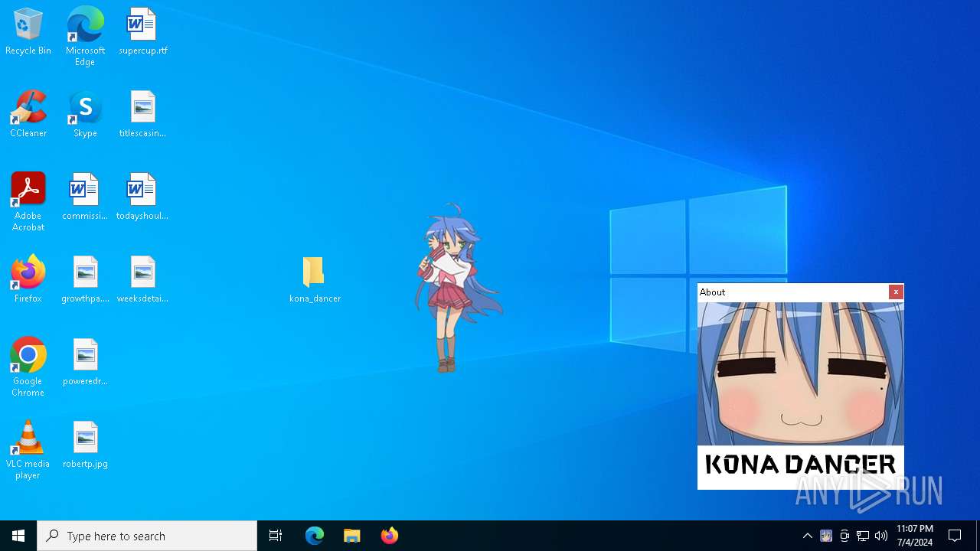Select the CCleaner desktop shortcut

coord(28,114)
